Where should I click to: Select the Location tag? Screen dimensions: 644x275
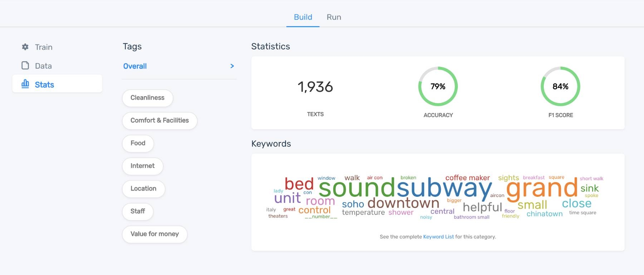[143, 188]
